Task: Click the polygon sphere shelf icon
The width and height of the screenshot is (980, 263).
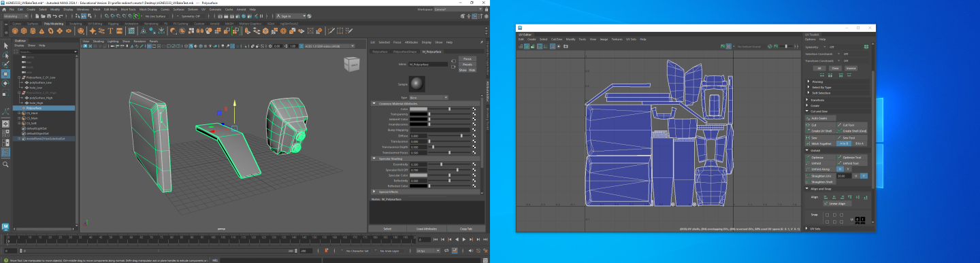Action: tap(15, 31)
